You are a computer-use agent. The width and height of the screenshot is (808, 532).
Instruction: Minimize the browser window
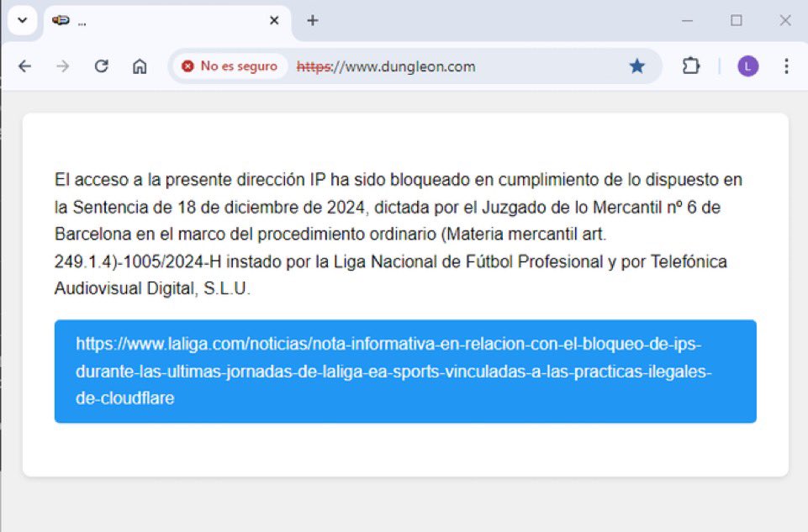688,21
